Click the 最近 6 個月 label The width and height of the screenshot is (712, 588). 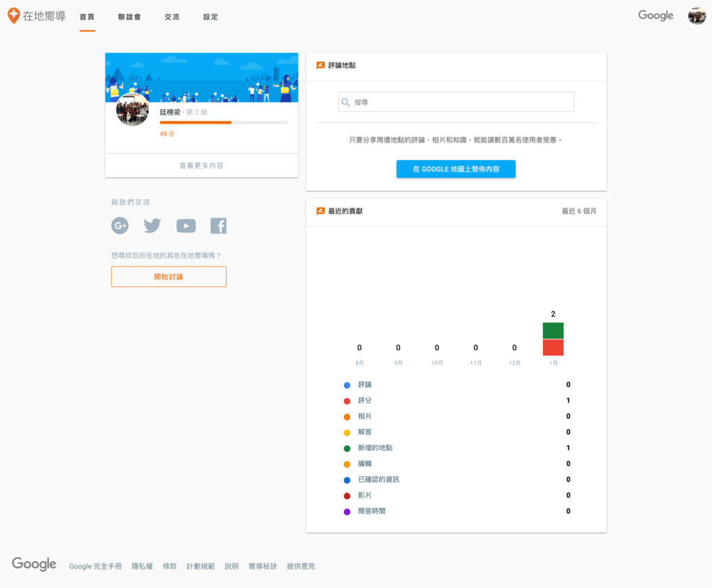click(579, 211)
